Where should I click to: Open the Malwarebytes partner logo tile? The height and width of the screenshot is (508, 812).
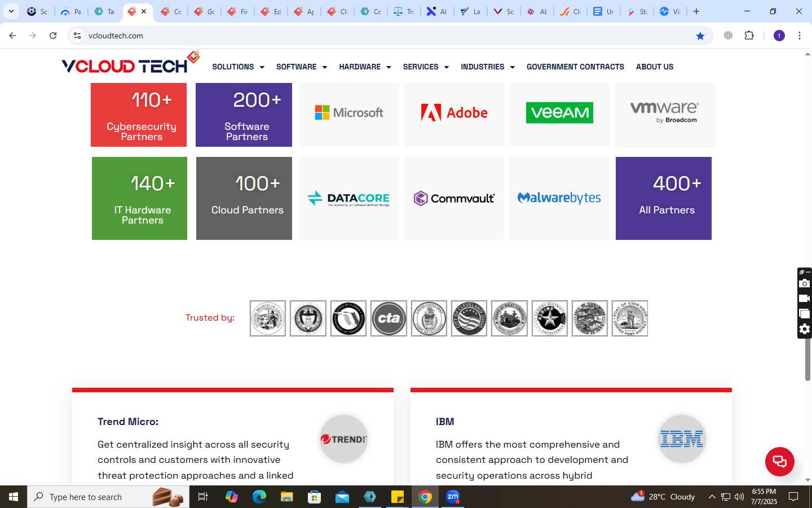click(x=559, y=198)
